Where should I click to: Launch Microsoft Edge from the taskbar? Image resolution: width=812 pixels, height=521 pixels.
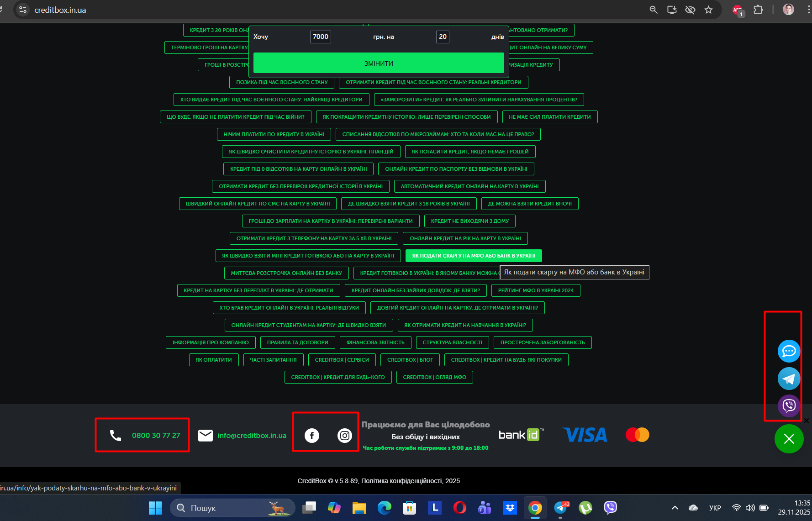coord(385,508)
